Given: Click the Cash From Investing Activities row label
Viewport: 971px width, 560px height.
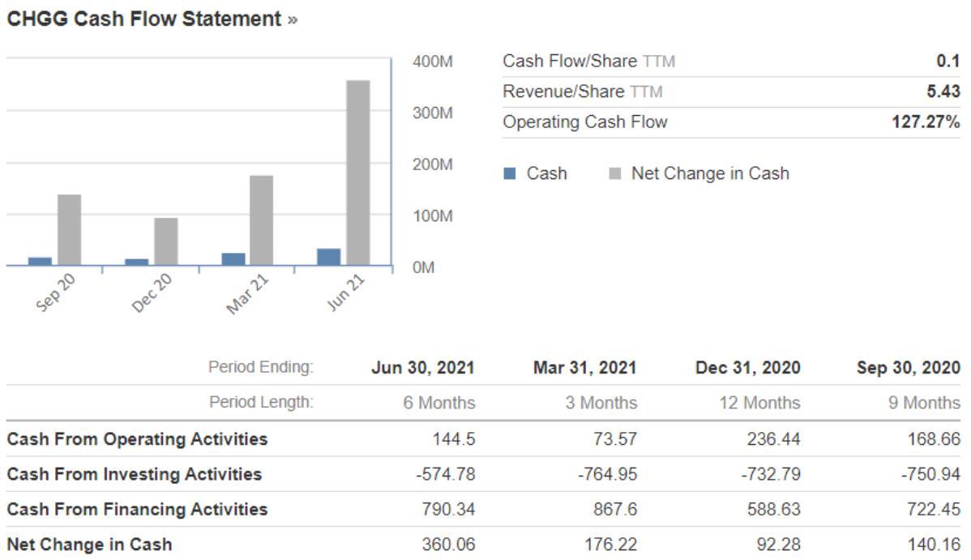Looking at the screenshot, I should pos(135,475).
